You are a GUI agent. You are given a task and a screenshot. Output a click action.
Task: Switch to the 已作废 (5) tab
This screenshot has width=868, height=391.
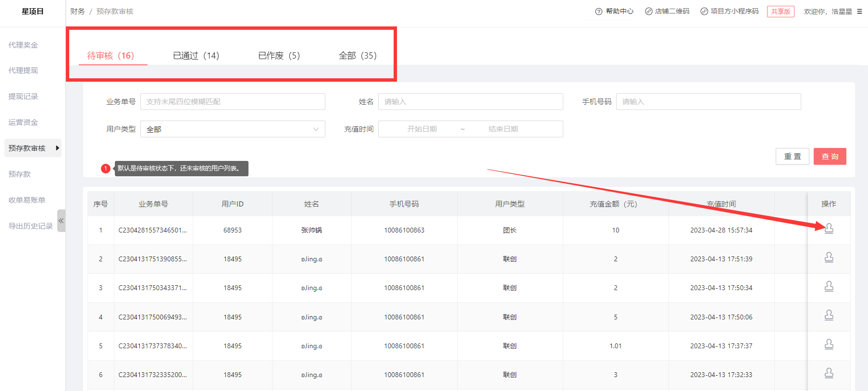pyautogui.click(x=279, y=56)
